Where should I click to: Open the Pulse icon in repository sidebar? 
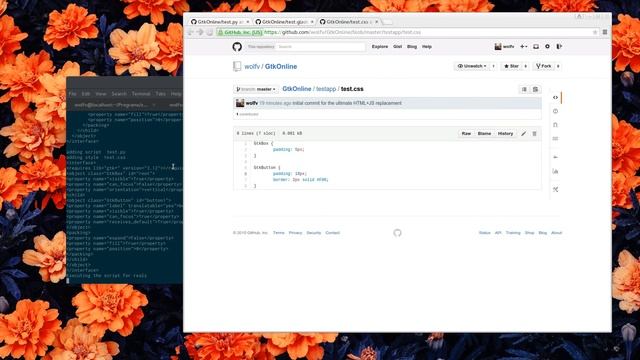(x=555, y=157)
